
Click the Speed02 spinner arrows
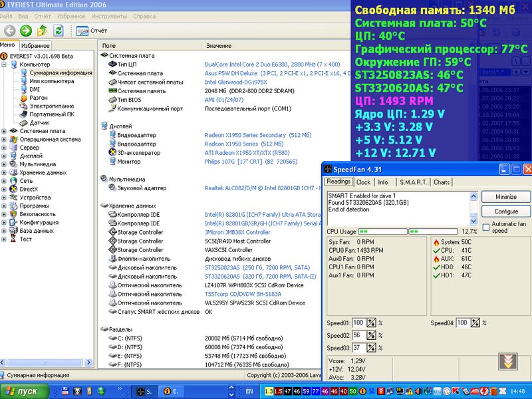coord(372,335)
